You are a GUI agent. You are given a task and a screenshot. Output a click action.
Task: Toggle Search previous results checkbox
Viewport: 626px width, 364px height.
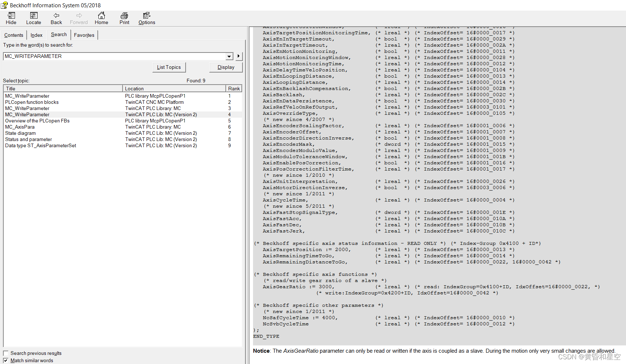5,353
